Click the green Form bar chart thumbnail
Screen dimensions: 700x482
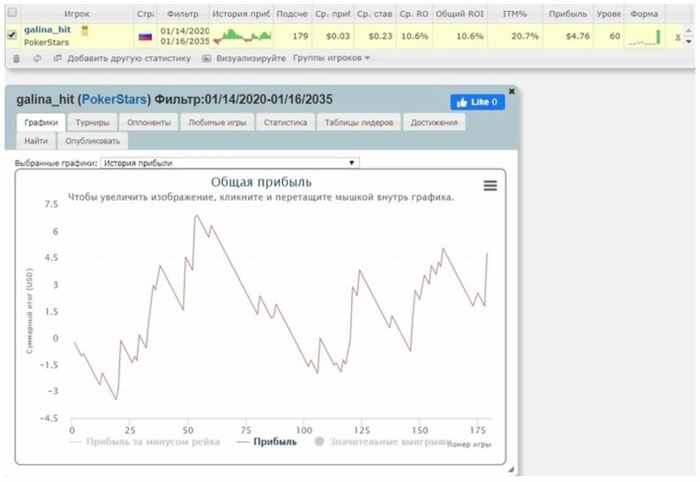pyautogui.click(x=644, y=37)
